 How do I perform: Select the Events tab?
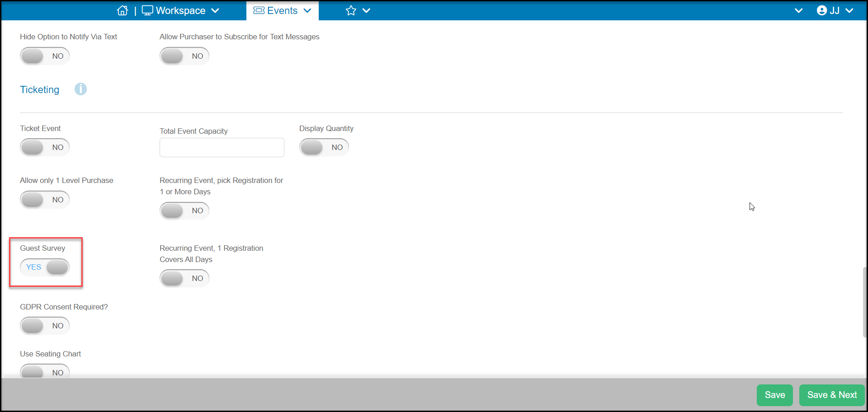click(x=283, y=10)
